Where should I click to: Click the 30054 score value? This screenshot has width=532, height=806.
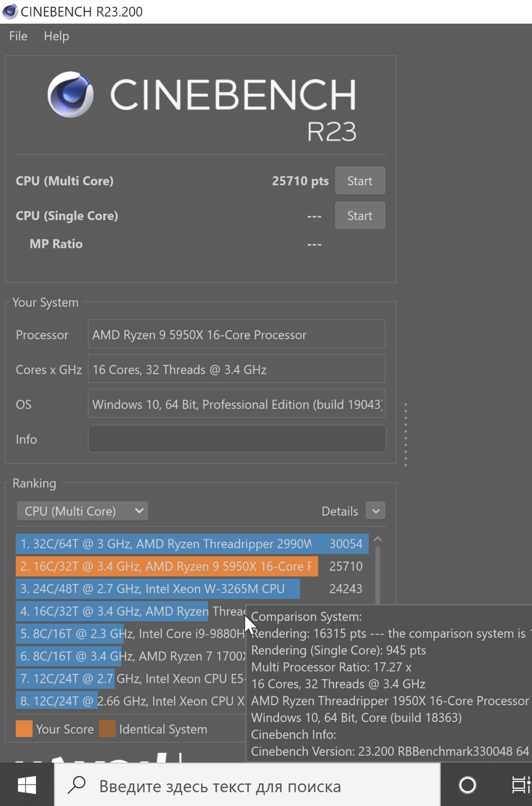point(346,544)
